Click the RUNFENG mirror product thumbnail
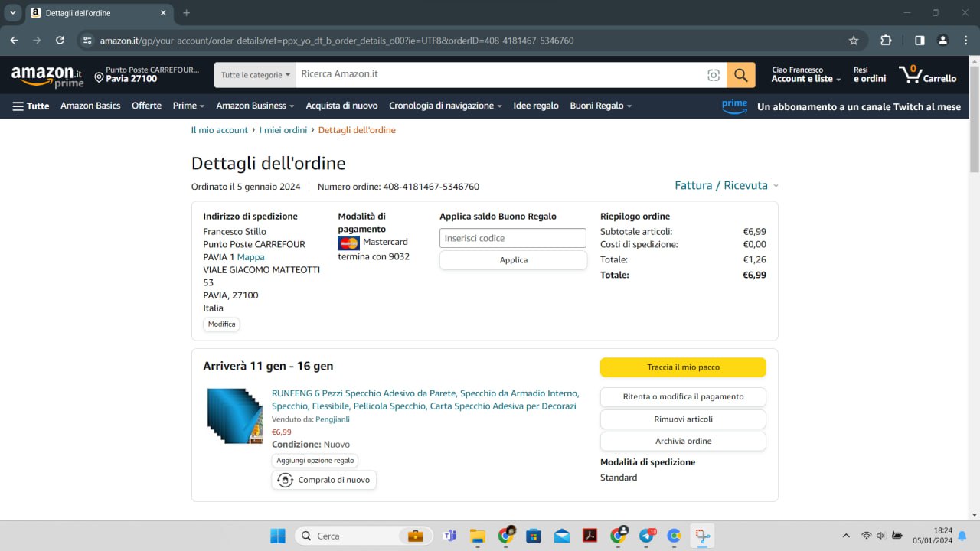Image resolution: width=980 pixels, height=551 pixels. [x=234, y=416]
